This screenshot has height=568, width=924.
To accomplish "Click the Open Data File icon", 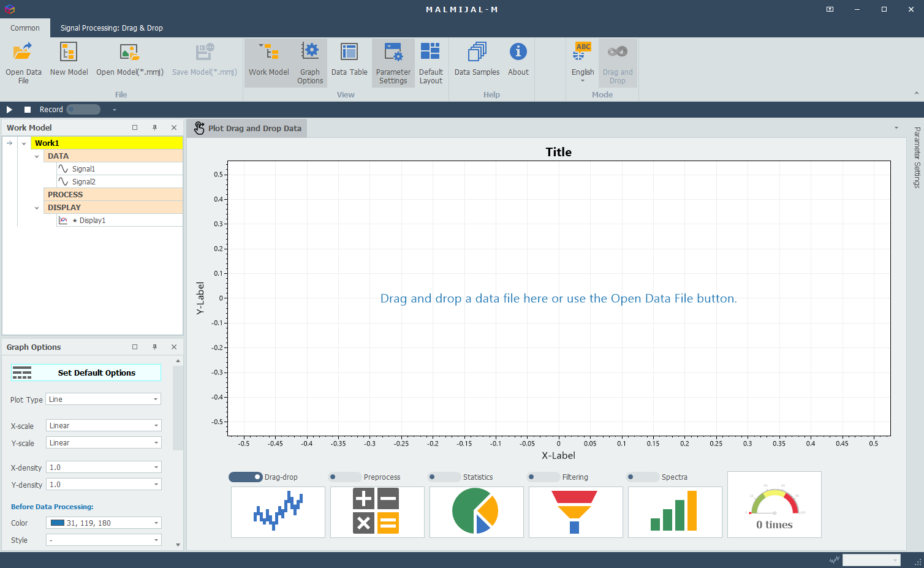I will coord(23,52).
